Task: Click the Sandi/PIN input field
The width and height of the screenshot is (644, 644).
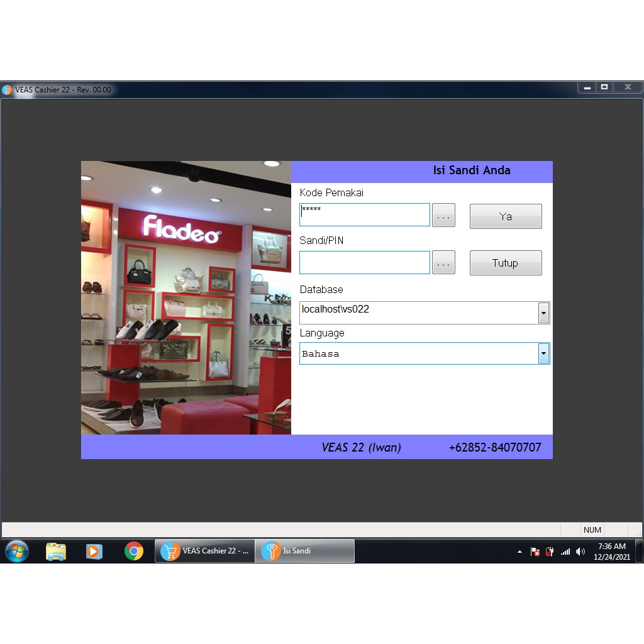Action: click(364, 262)
